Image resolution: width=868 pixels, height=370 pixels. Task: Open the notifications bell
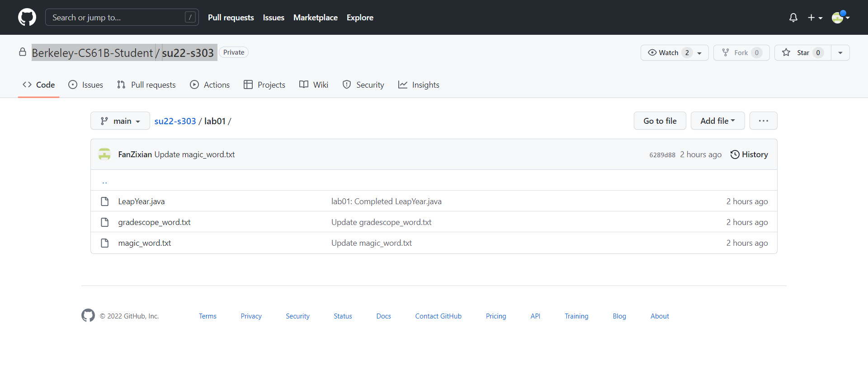pos(793,17)
